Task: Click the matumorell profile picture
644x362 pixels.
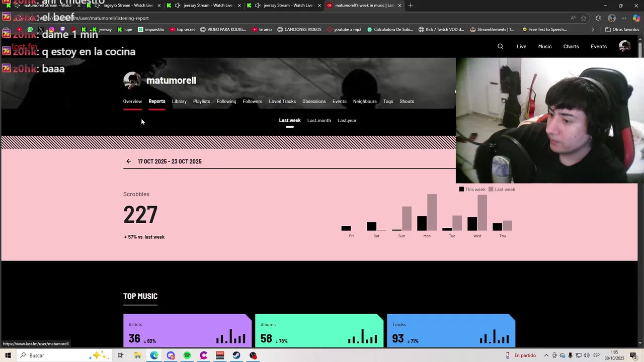Action: (x=132, y=80)
